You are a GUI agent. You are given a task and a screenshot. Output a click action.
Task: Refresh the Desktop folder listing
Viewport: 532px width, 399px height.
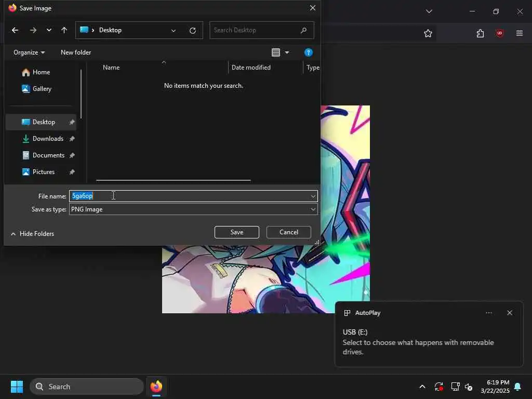(193, 31)
